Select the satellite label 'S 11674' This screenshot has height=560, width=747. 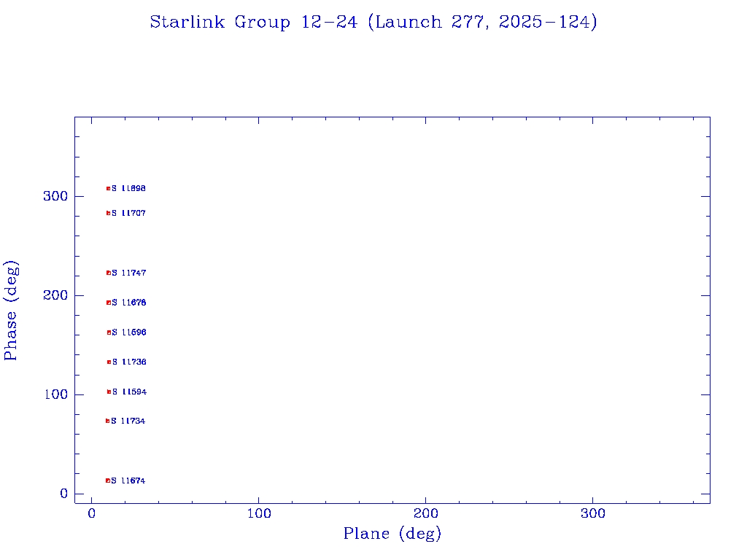pyautogui.click(x=128, y=481)
